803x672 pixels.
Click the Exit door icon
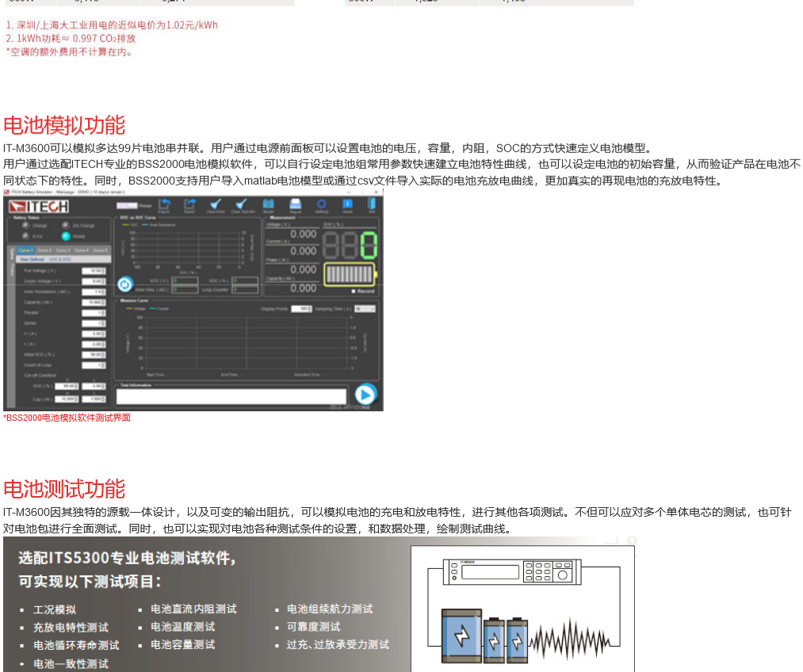point(372,204)
